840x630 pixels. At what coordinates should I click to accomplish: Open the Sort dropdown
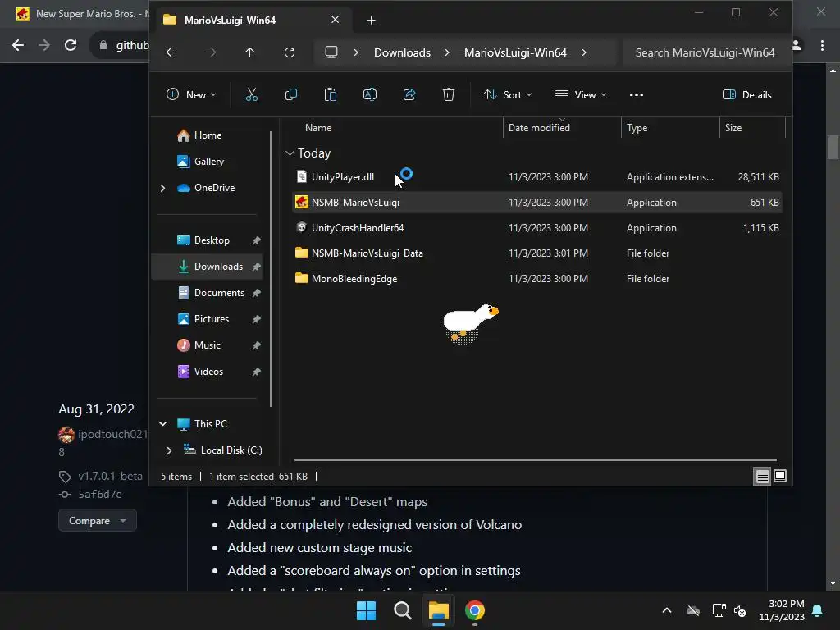[508, 95]
